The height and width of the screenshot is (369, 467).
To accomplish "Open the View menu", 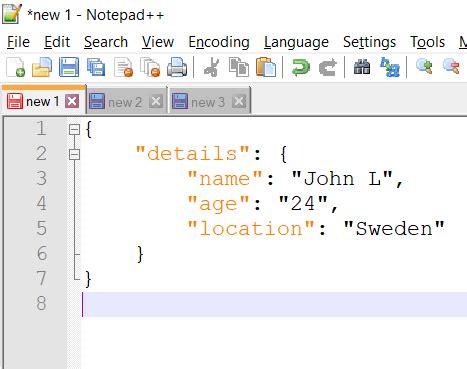I will [158, 42].
